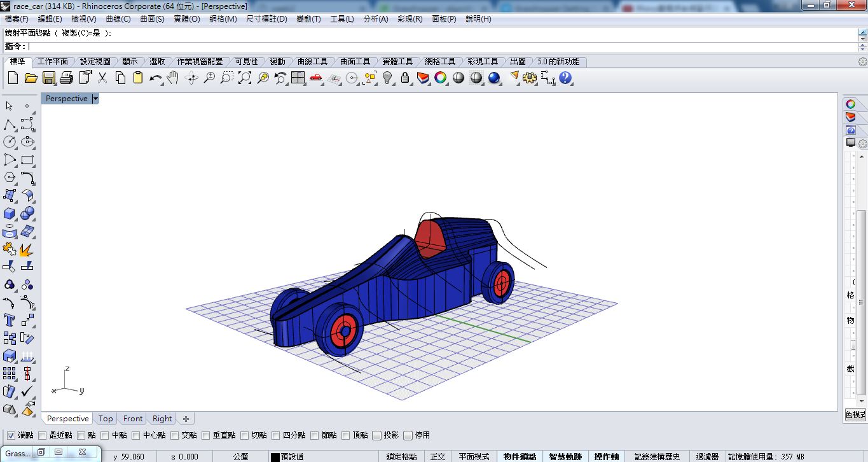Click the light bulb visibility icon
This screenshot has height=462, width=868.
387,78
